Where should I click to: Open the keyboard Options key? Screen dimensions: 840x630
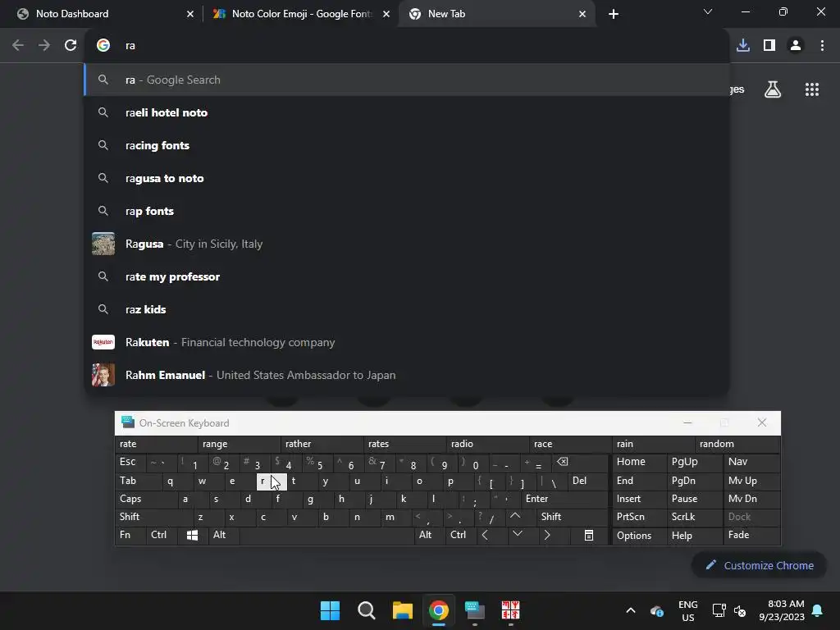639,535
